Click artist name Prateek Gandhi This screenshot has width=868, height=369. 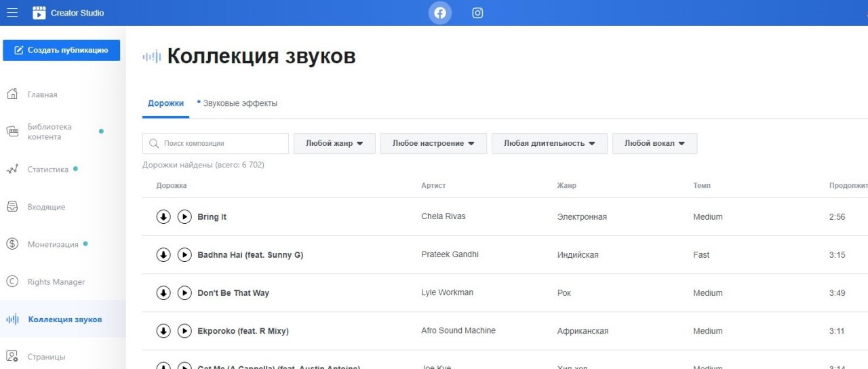[x=450, y=254]
